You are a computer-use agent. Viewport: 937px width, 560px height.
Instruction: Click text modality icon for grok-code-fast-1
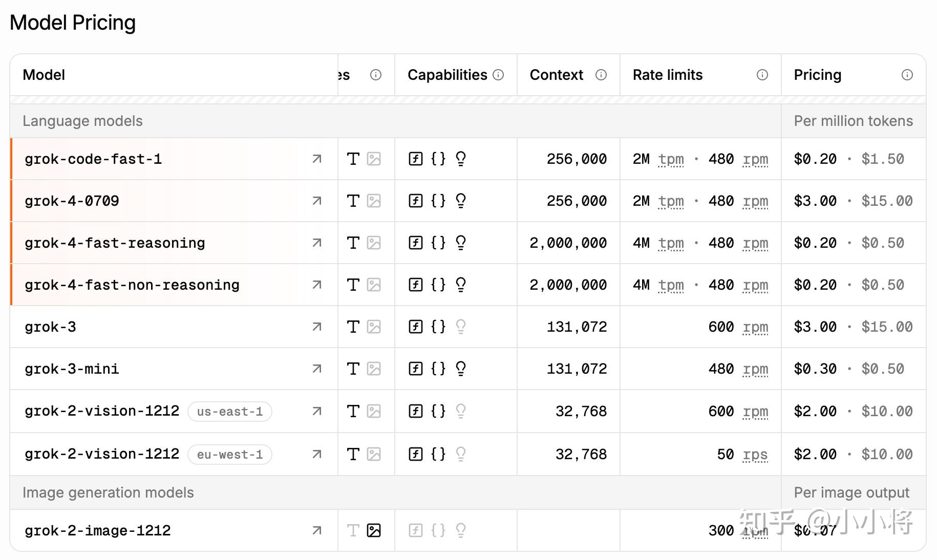(353, 159)
